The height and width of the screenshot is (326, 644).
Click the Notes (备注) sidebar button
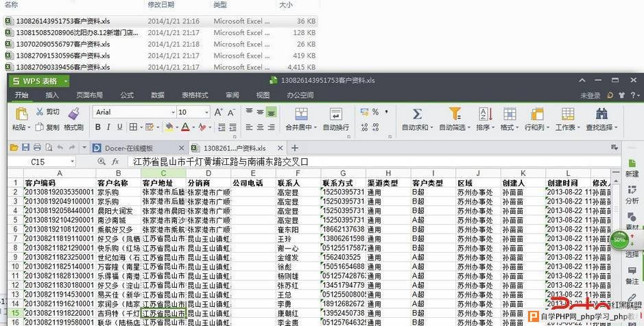point(632,275)
